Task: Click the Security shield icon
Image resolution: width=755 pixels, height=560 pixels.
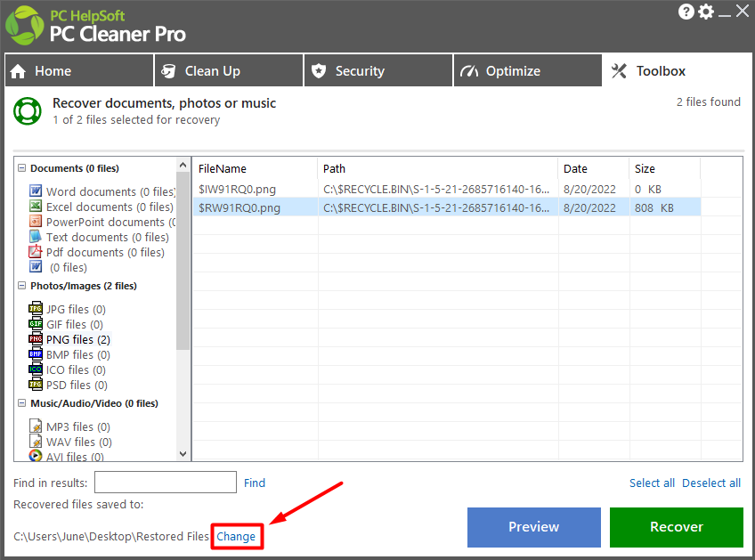Action: 318,71
